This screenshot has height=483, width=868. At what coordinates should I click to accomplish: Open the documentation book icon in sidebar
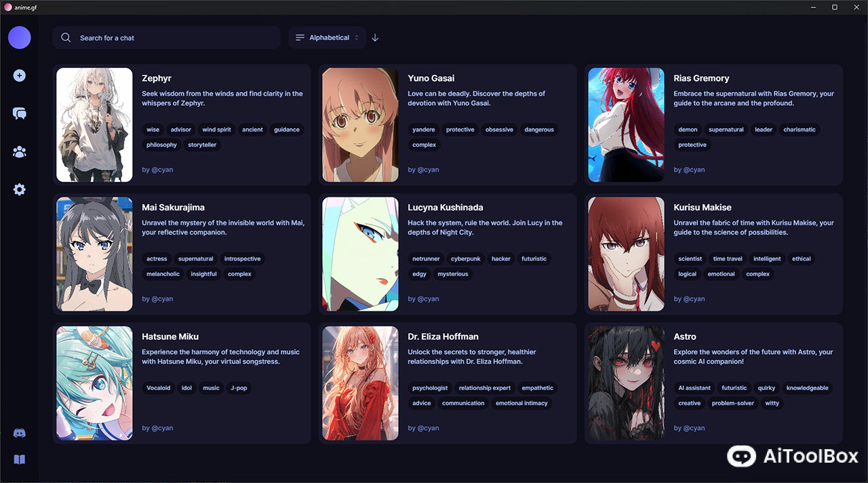pyautogui.click(x=20, y=460)
